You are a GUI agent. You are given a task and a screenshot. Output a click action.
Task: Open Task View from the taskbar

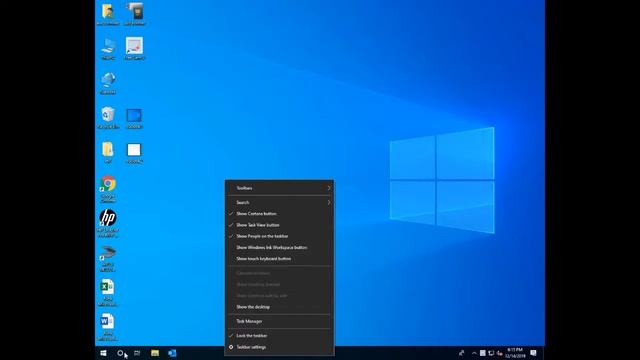[x=137, y=353]
